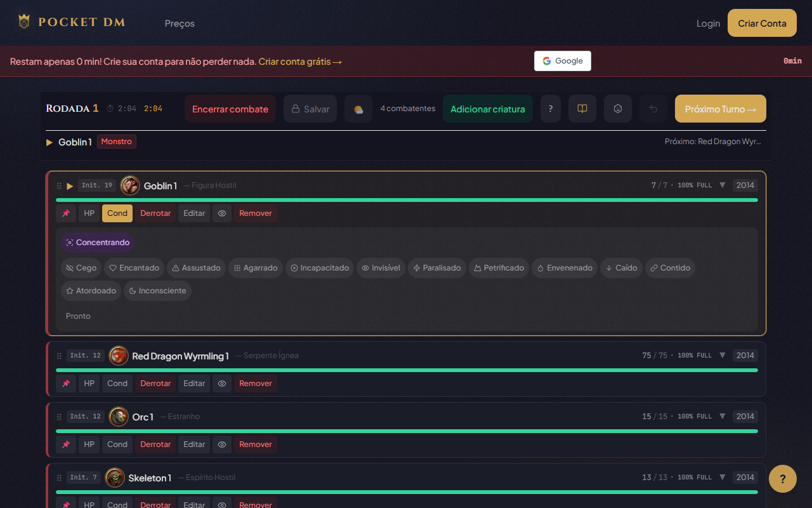
Task: Expand Goblin 1 details with the arrow
Action: [x=722, y=185]
